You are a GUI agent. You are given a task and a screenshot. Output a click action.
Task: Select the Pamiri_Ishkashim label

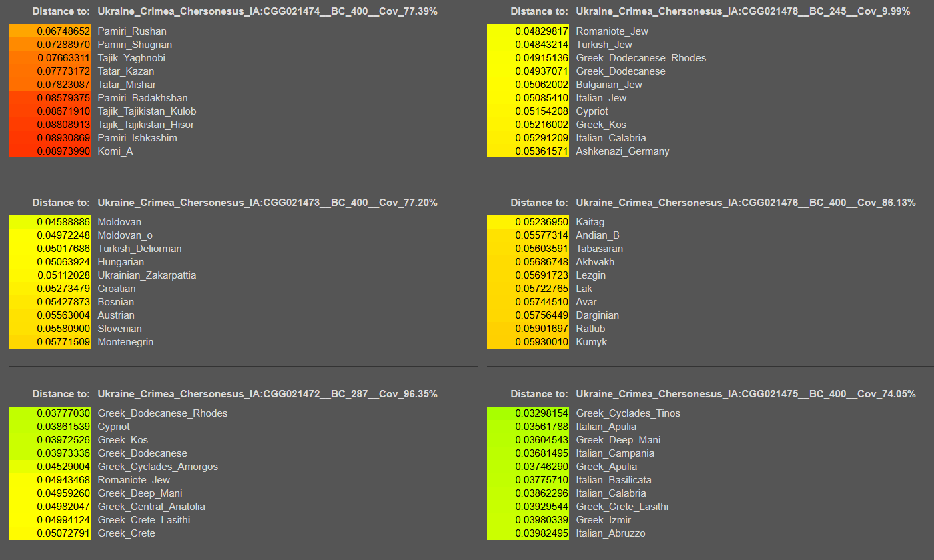pos(137,138)
